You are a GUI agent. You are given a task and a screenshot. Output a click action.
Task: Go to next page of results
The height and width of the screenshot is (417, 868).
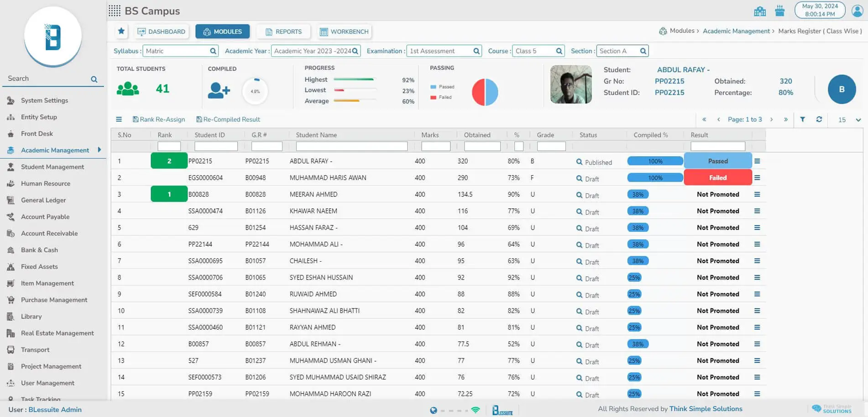click(771, 119)
